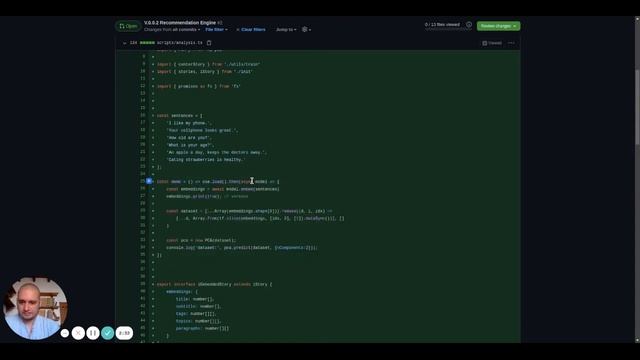Click the 'export interface' declaration line
This screenshot has height=360, width=640.
point(214,284)
